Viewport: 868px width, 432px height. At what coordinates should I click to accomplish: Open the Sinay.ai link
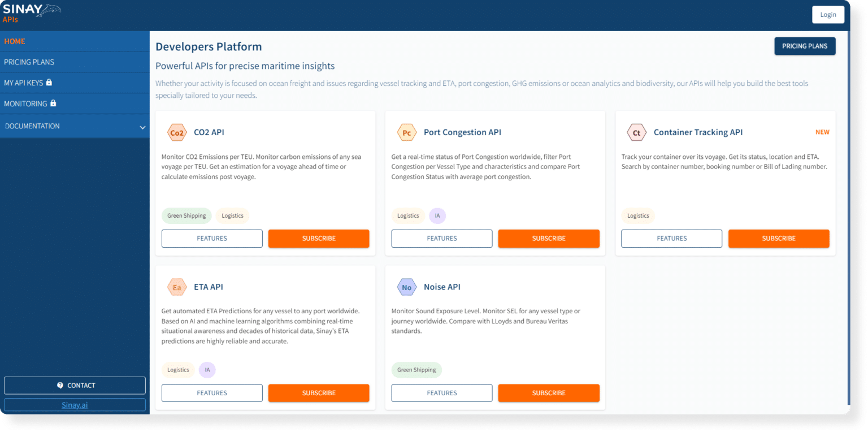[75, 405]
